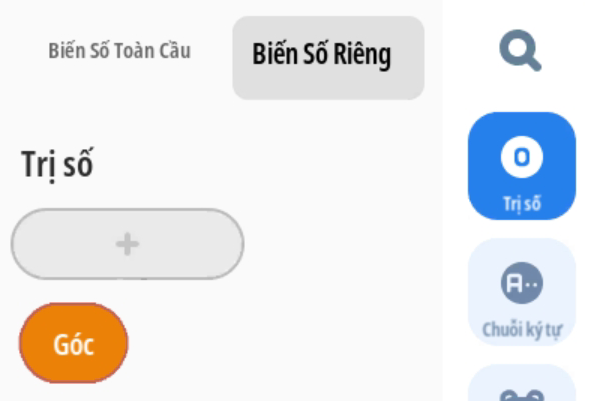This screenshot has height=401, width=591.
Task: Choose the Chuỗi ký tự sidebar button
Action: [x=522, y=292]
